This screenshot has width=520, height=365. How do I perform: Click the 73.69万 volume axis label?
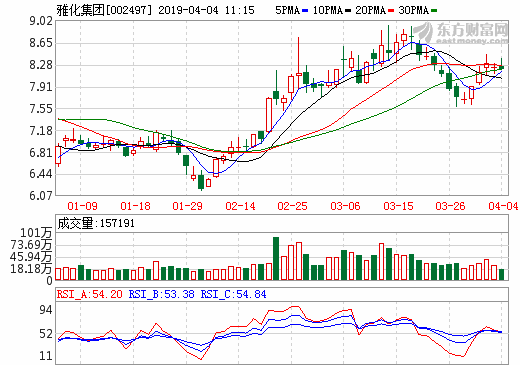pyautogui.click(x=31, y=245)
